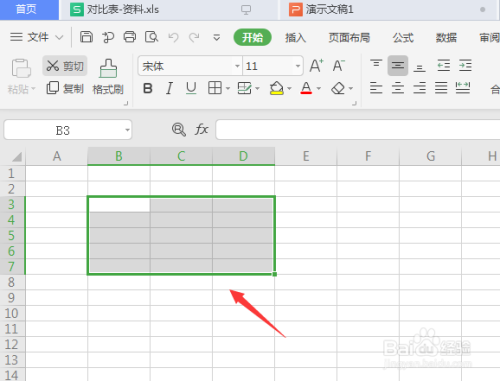
Task: Select the 开始 ribbon tab
Action: tap(252, 37)
